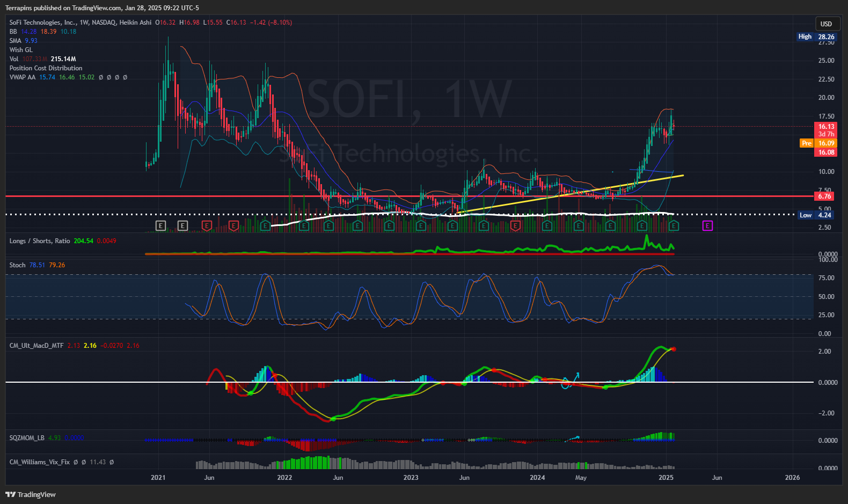Click the Terrapins published on TradingView header text
This screenshot has width=848, height=504.
tap(102, 8)
